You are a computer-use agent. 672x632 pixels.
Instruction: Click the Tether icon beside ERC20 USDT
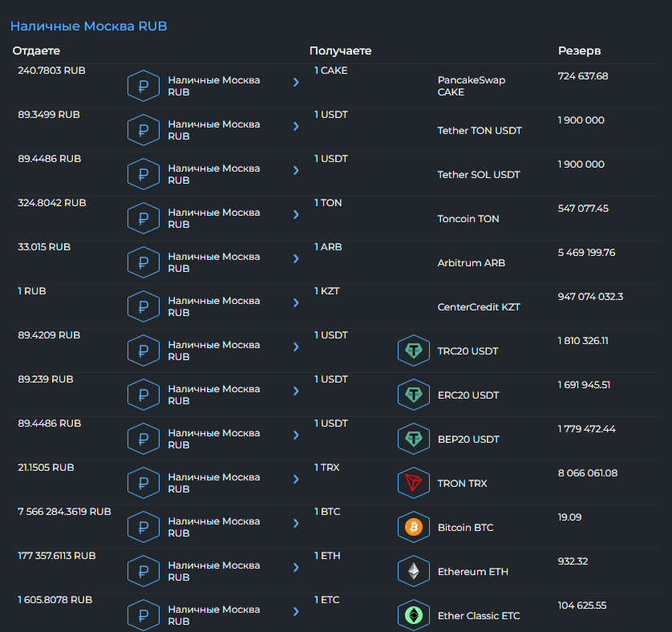pyautogui.click(x=414, y=395)
